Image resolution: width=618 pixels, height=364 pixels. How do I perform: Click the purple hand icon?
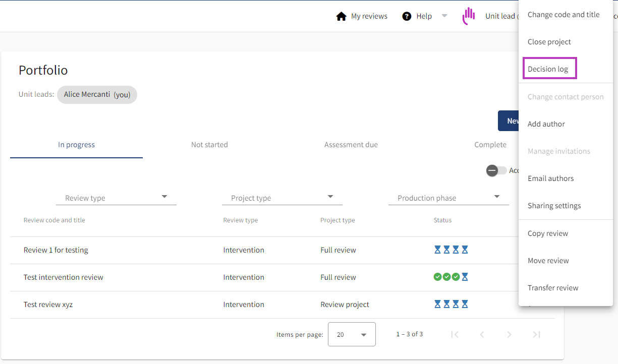pyautogui.click(x=469, y=16)
